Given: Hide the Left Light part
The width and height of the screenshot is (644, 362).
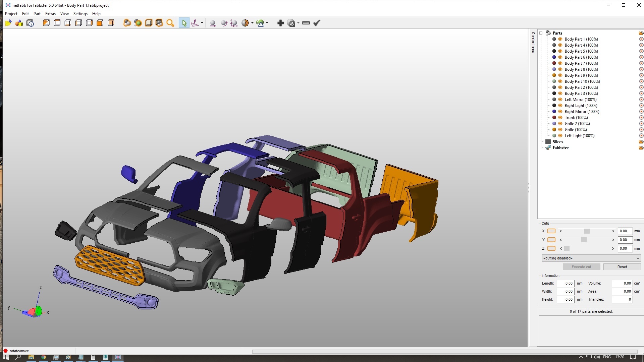Looking at the screenshot, I should (x=560, y=136).
